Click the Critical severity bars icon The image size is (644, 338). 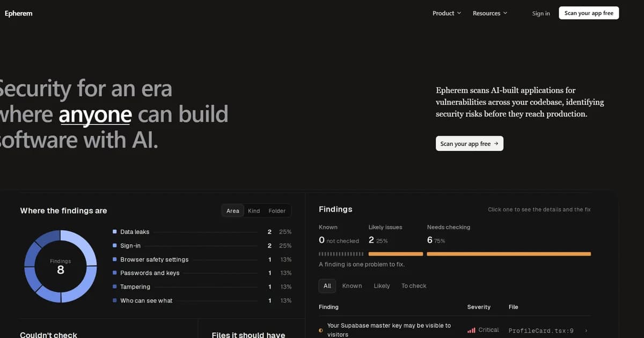tap(471, 330)
